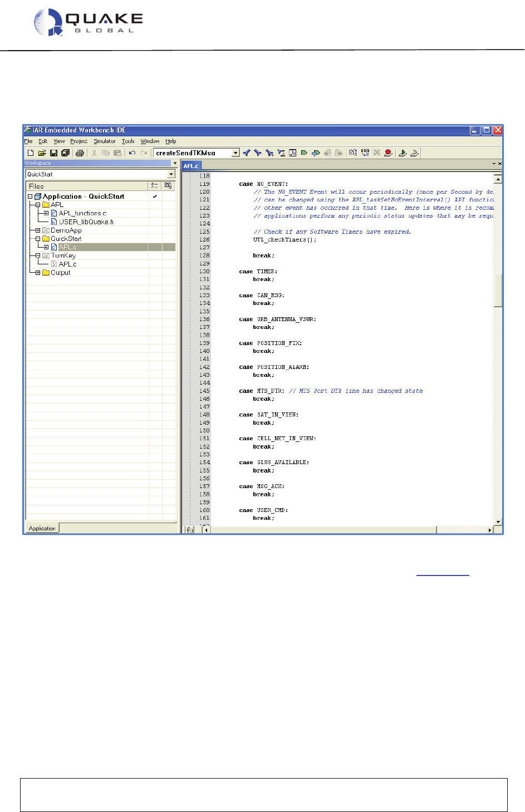Open the Help menu
This screenshot has width=525, height=812.
171,141
